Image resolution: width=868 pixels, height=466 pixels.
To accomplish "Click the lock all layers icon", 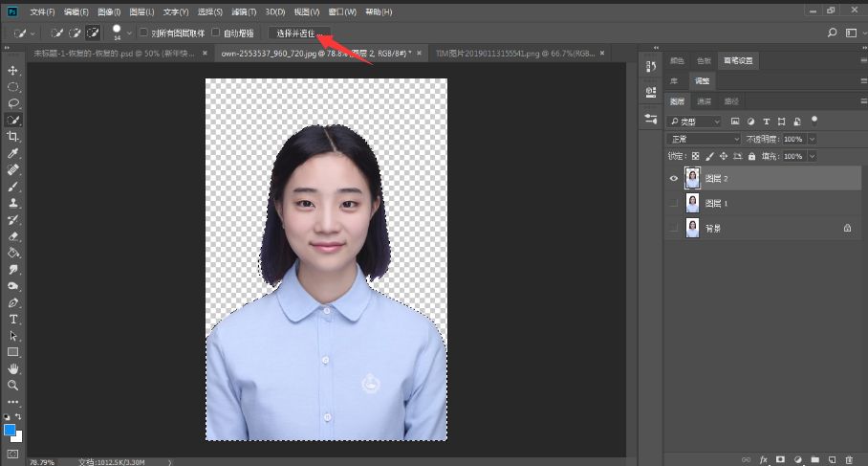I will pyautogui.click(x=751, y=156).
